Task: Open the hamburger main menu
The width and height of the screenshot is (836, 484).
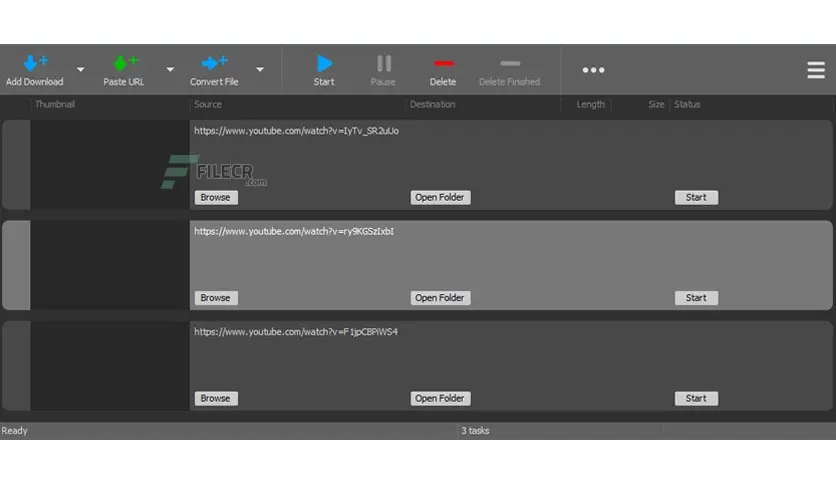Action: pyautogui.click(x=816, y=70)
